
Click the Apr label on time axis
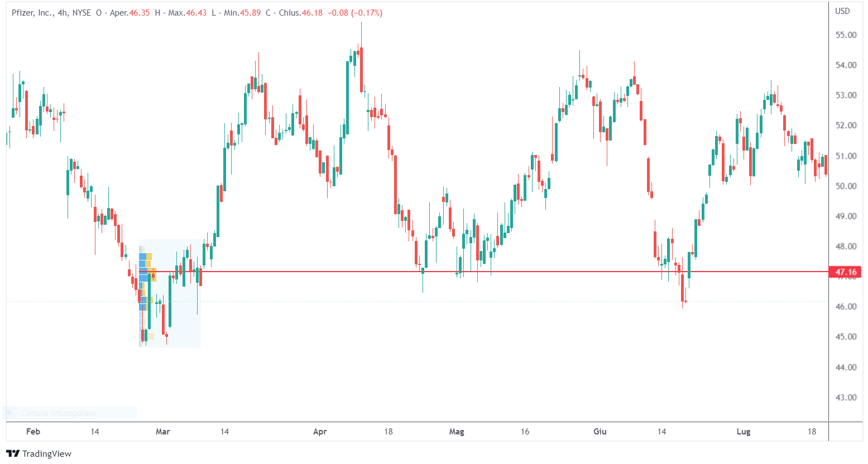[320, 432]
